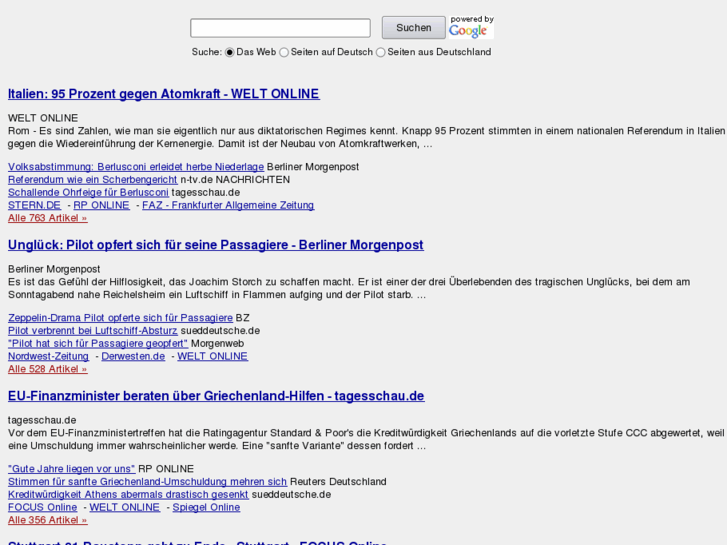
Task: Open the Nordwest-Zeitung source link
Action: coord(48,356)
